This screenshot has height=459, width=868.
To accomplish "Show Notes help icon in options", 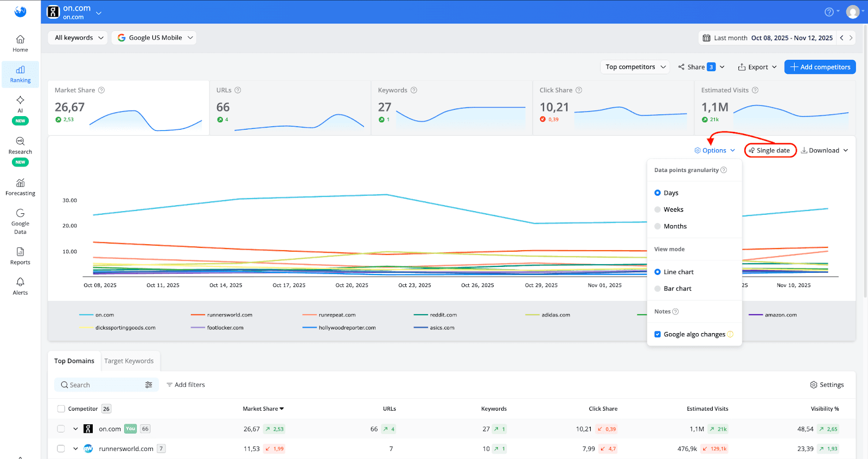I will click(675, 311).
